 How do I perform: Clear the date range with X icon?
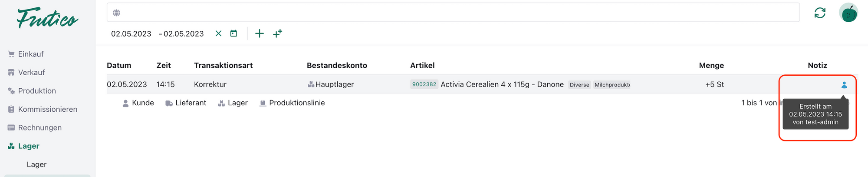[x=218, y=33]
